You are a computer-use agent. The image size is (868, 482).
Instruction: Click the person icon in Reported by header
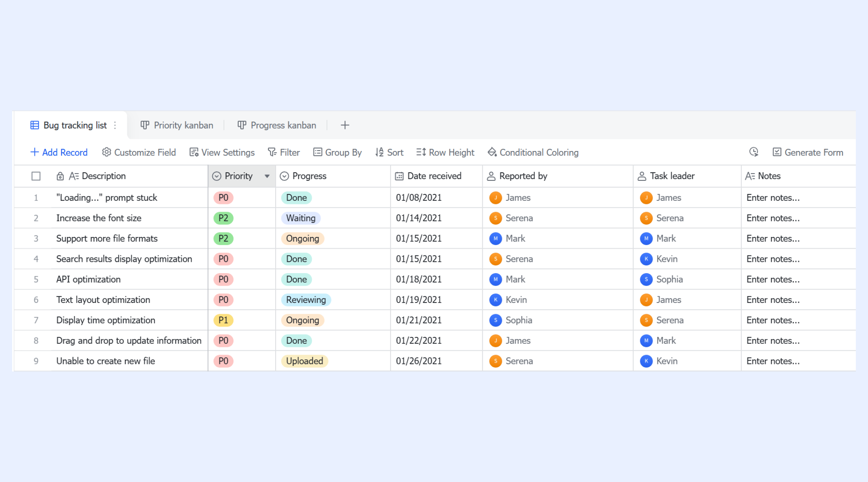(x=491, y=176)
